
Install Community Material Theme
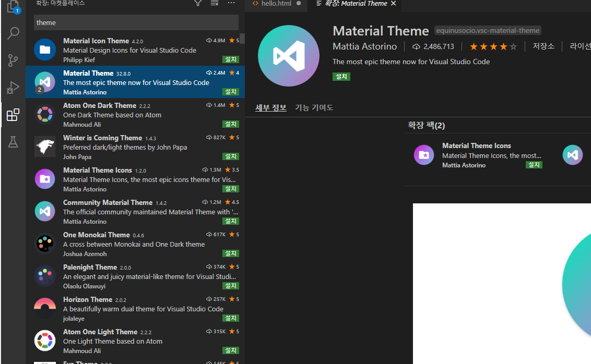(x=231, y=221)
